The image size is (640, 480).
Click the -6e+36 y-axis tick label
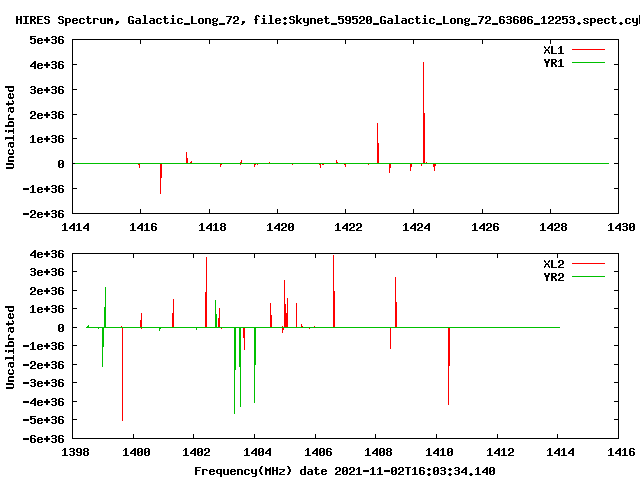43,439
